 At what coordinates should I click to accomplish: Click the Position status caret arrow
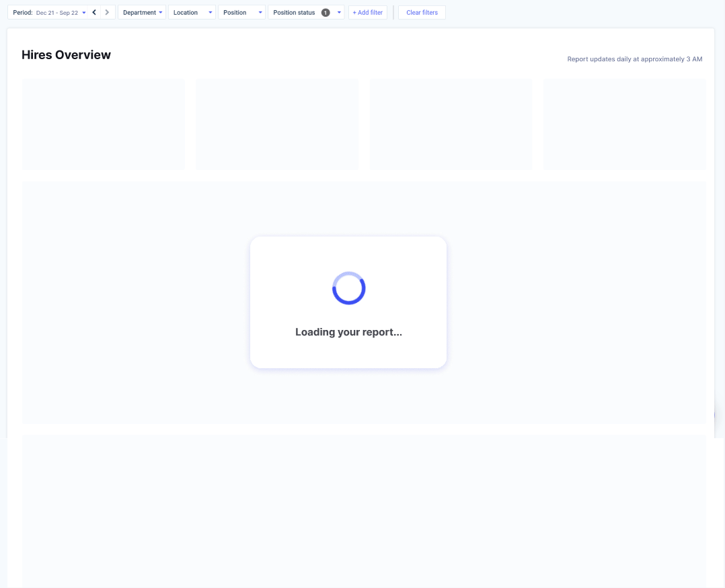(339, 13)
